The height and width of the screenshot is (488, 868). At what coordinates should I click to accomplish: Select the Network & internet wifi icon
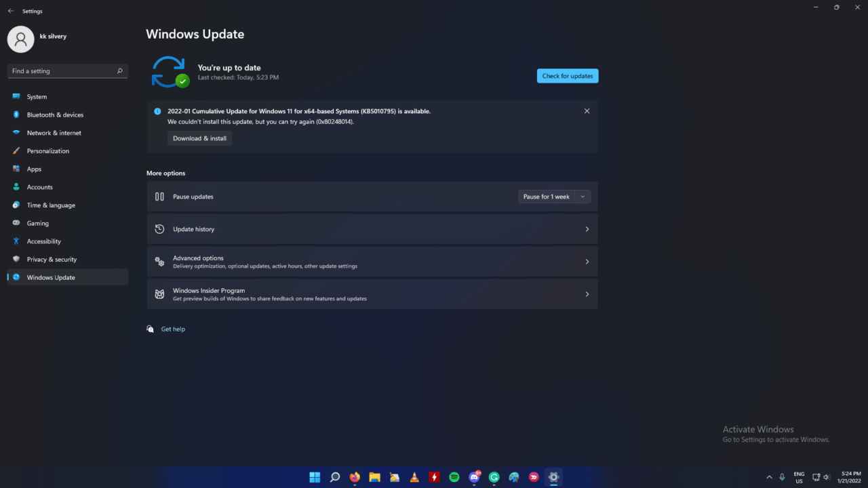16,133
